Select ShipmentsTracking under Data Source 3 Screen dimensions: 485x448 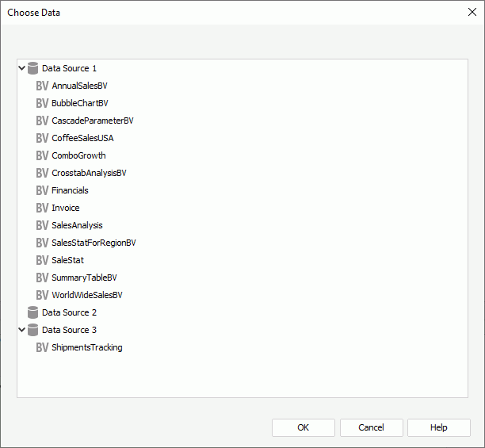point(87,347)
